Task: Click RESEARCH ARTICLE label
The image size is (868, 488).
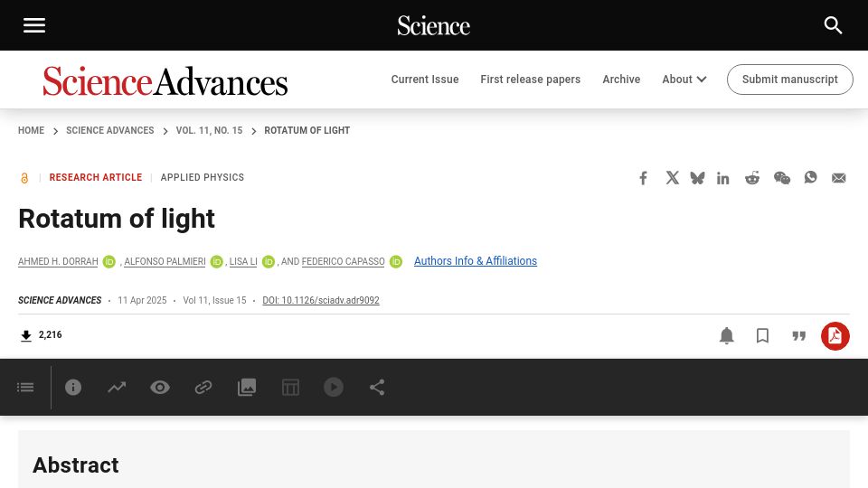Action: coord(96,178)
